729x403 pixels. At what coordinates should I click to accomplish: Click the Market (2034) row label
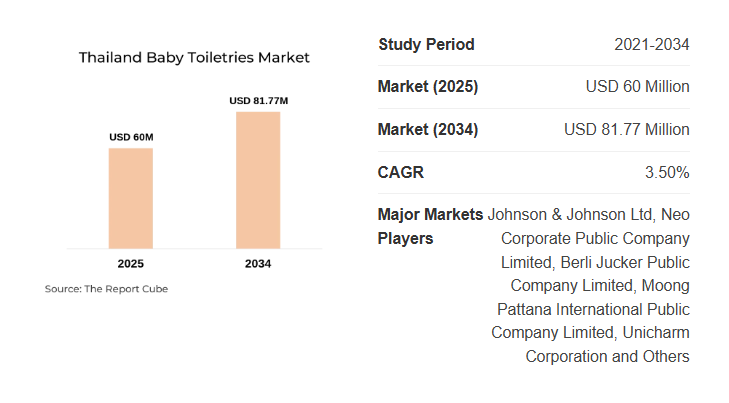point(428,130)
